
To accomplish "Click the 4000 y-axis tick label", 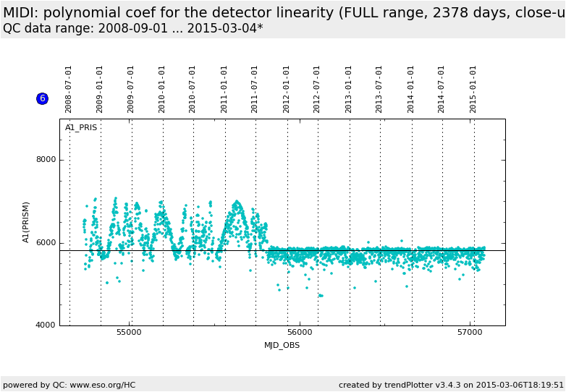I will 46,325.
